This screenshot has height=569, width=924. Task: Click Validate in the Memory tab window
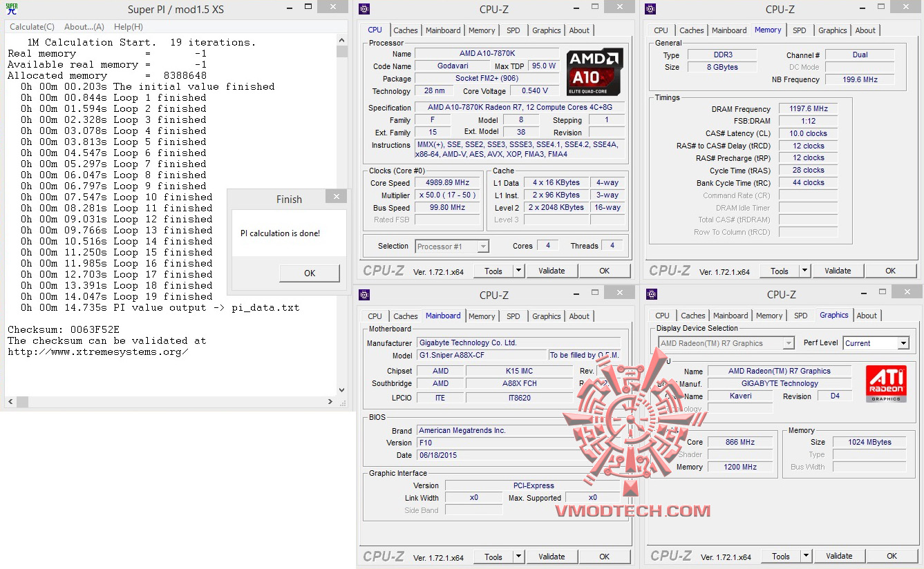coord(838,271)
